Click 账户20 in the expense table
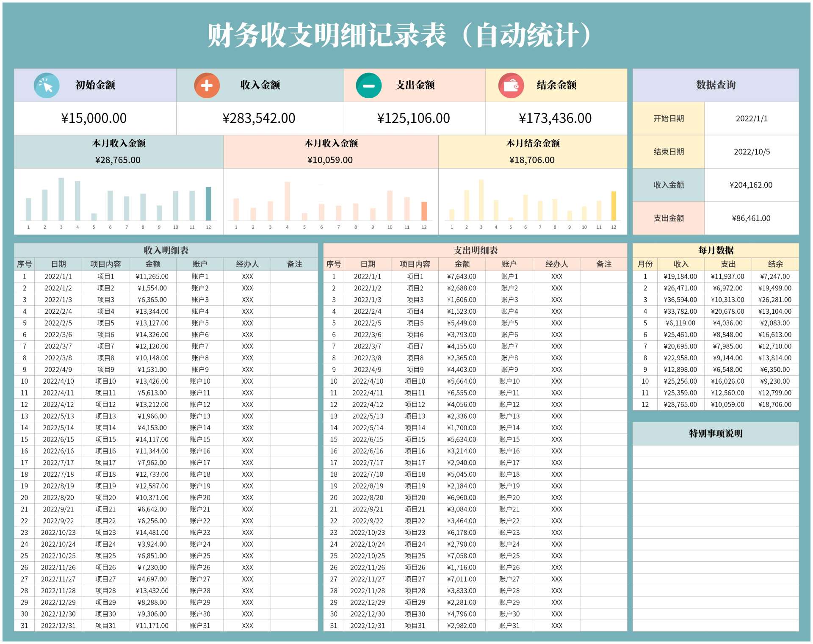Image resolution: width=813 pixels, height=644 pixels. [509, 498]
